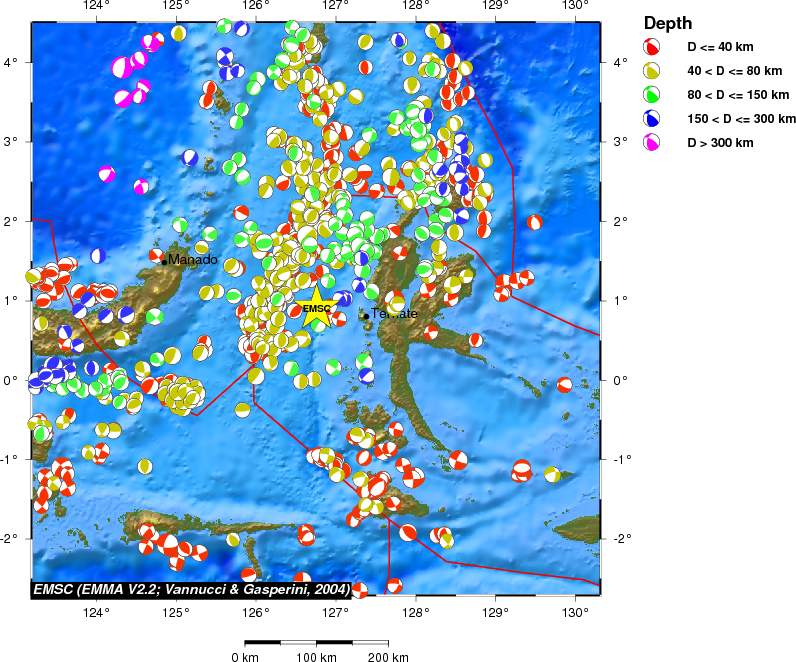
Task: Click the D > 300 km legend text
Action: pyautogui.click(x=719, y=143)
